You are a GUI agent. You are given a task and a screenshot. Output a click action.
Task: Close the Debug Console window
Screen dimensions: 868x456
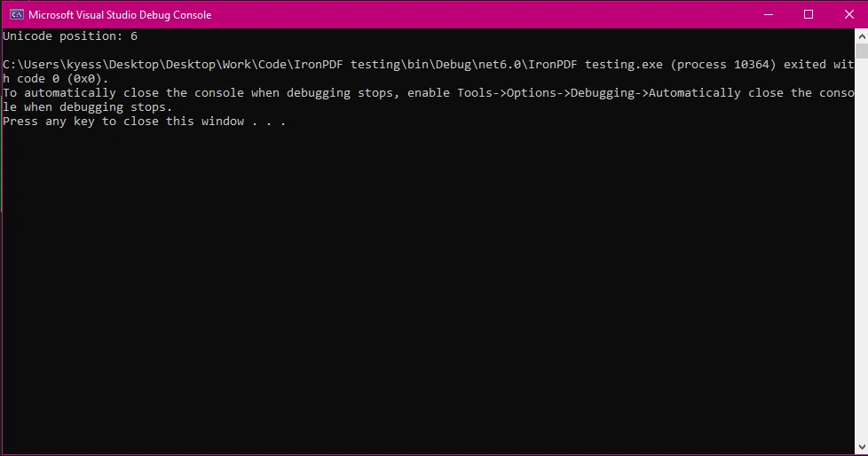(x=847, y=14)
